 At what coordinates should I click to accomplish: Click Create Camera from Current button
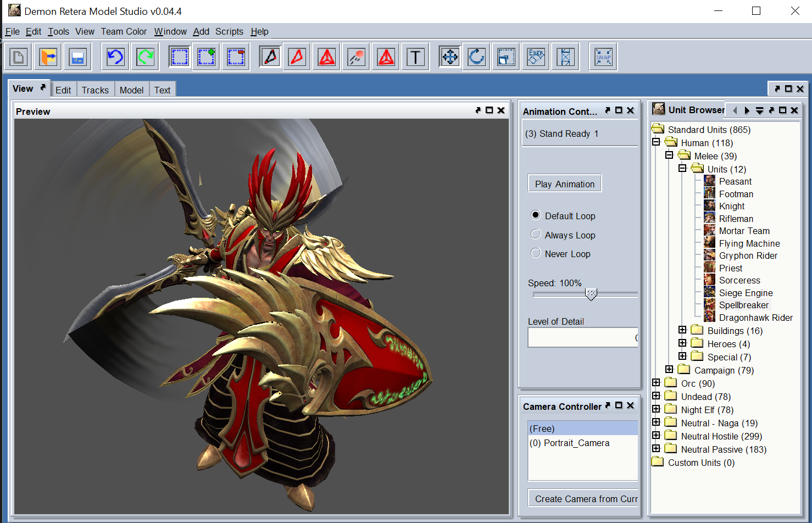tap(583, 498)
